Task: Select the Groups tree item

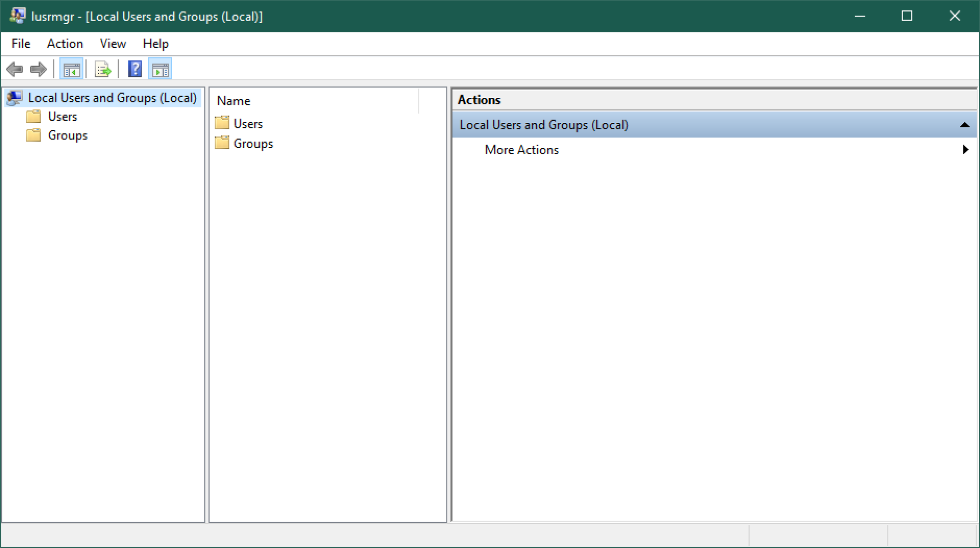Action: pos(67,135)
